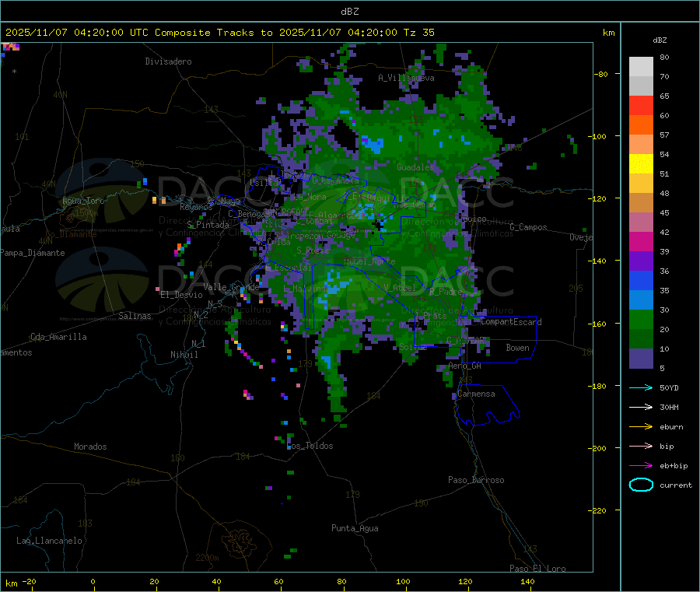Viewport: 700px width, 592px height.
Task: Click the Bowen map label
Action: tap(518, 348)
